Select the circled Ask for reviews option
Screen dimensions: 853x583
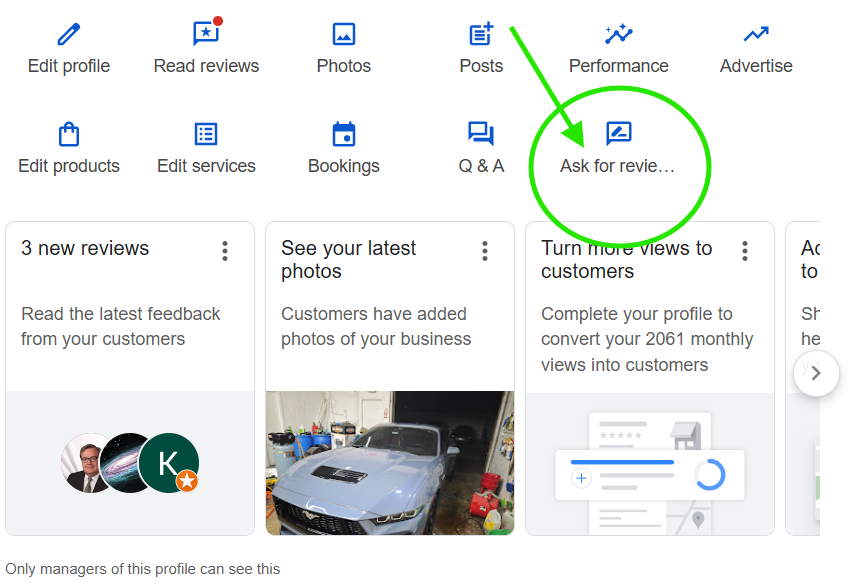click(x=619, y=145)
